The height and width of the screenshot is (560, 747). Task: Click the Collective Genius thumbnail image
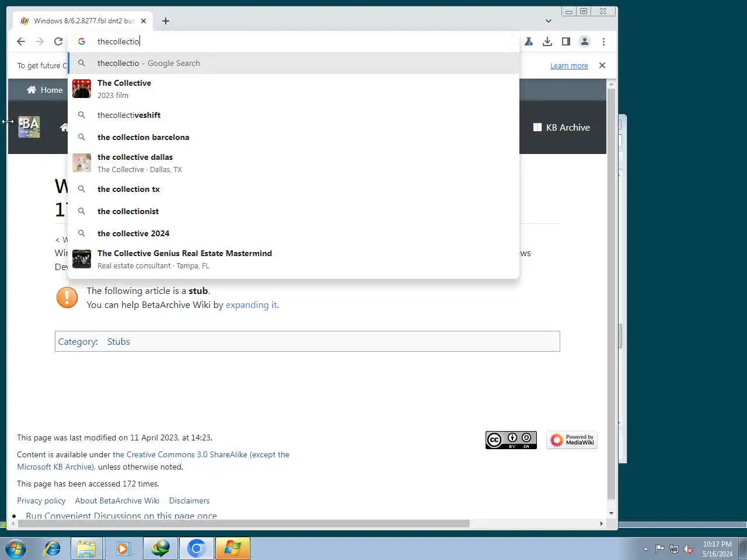pos(82,259)
